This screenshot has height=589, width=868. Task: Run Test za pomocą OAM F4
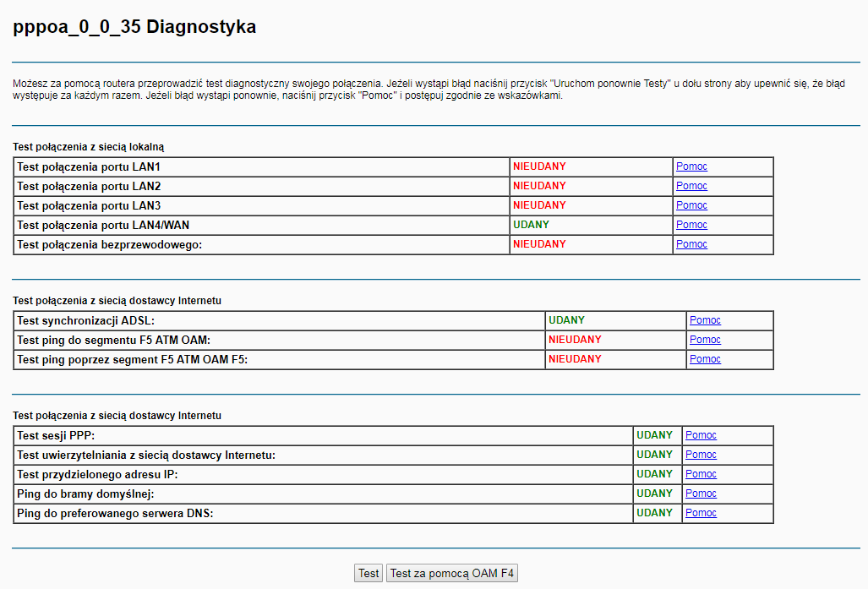tap(451, 573)
